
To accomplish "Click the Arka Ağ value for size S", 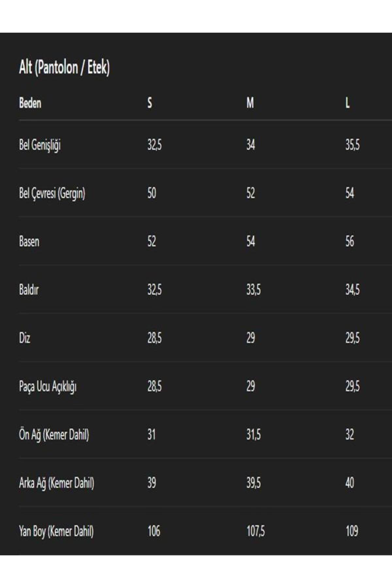I will [152, 483].
